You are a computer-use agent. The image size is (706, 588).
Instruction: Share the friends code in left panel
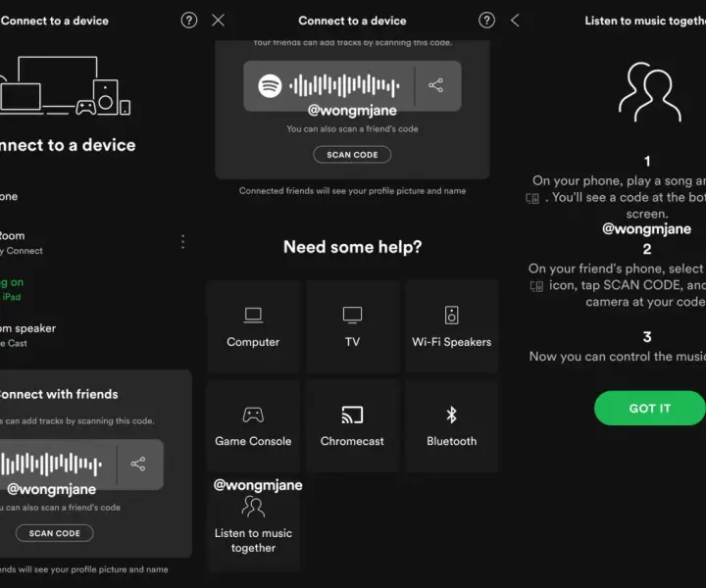(x=138, y=464)
